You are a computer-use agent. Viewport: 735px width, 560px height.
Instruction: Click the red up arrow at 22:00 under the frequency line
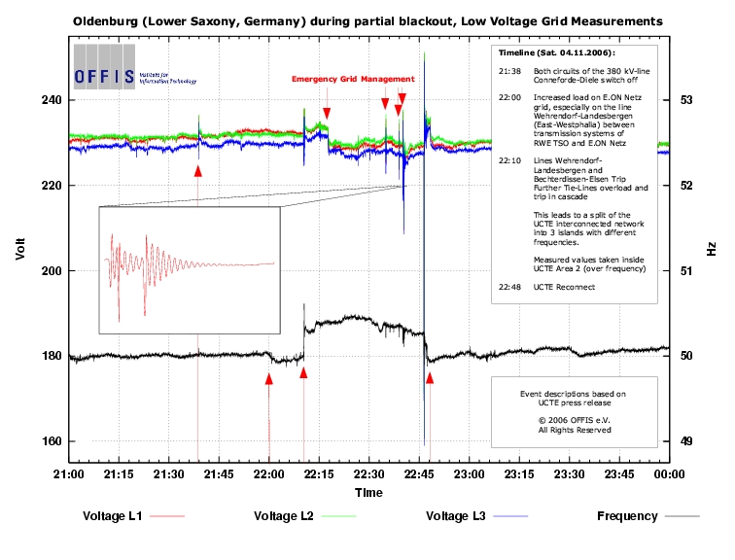(269, 378)
